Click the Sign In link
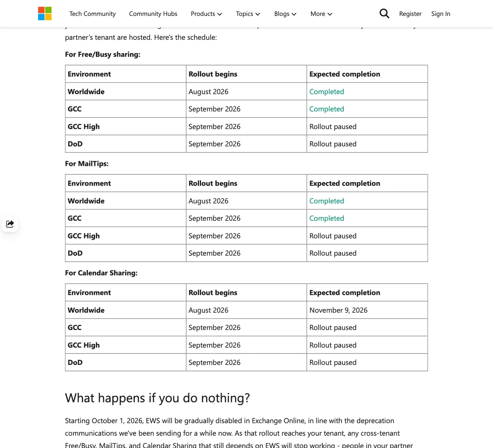Viewport: 493px width, 448px height. pyautogui.click(x=441, y=14)
